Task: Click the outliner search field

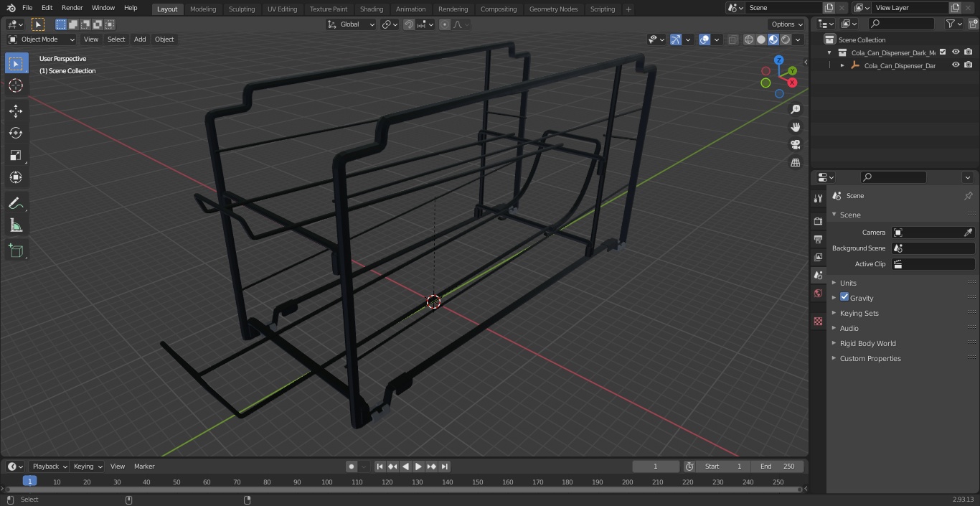Action: point(901,24)
